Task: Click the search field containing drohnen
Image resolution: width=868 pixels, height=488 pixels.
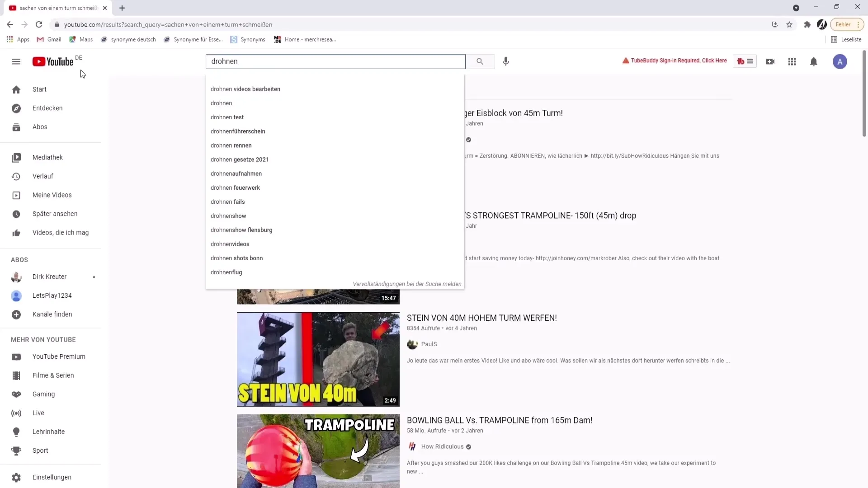Action: coord(335,61)
